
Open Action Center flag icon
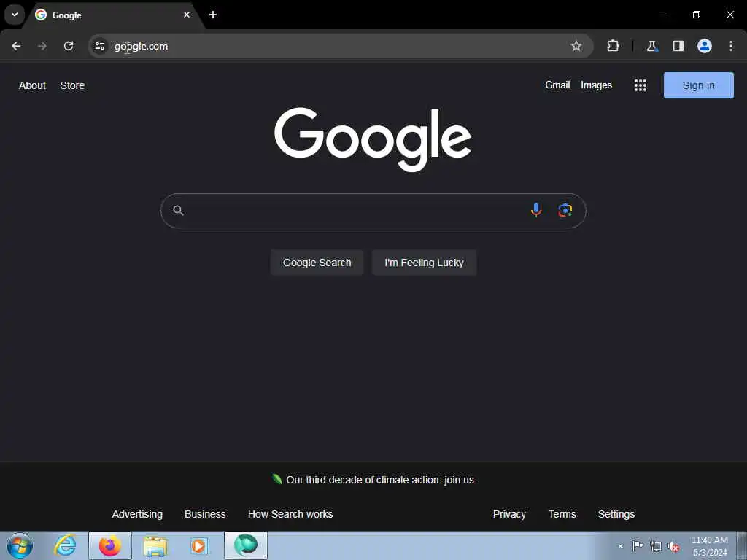pos(638,545)
